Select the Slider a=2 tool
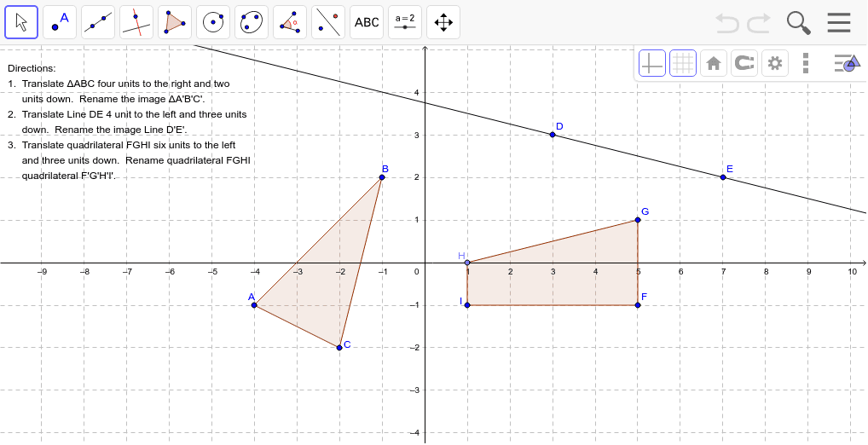868x445 pixels. tap(405, 22)
